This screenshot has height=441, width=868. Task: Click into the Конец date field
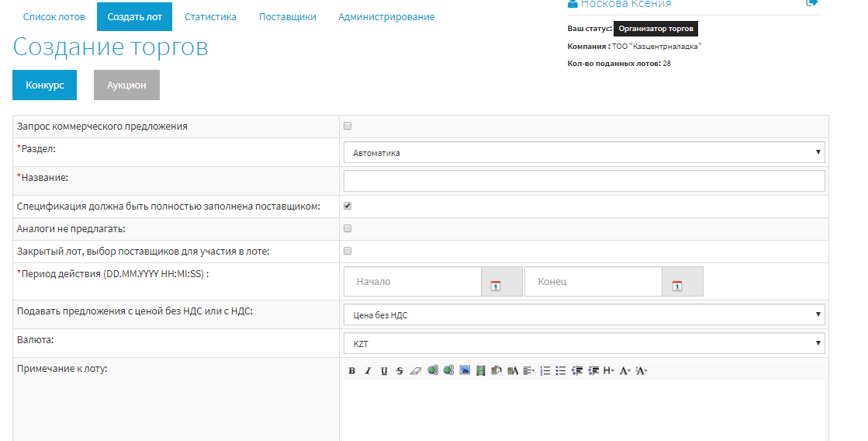click(593, 281)
